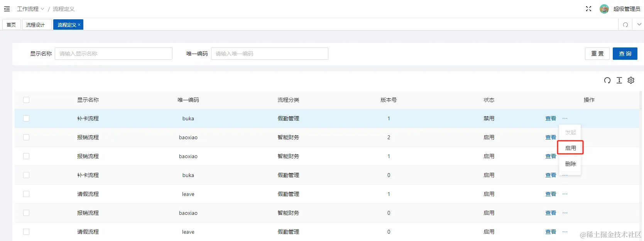Refresh current tab page icon
This screenshot has height=241, width=644.
[625, 25]
